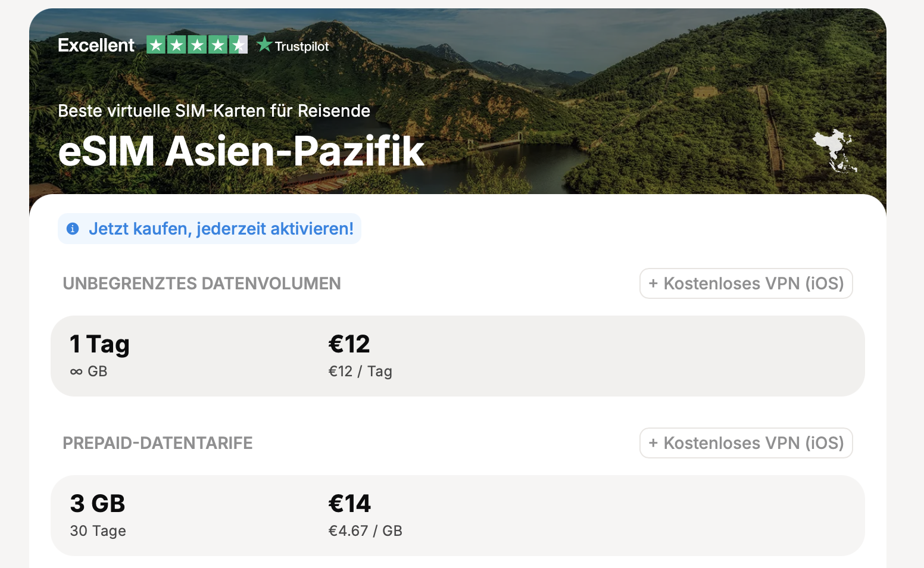This screenshot has width=924, height=568.
Task: Click the €12 price of 1 Tag plan
Action: point(349,344)
